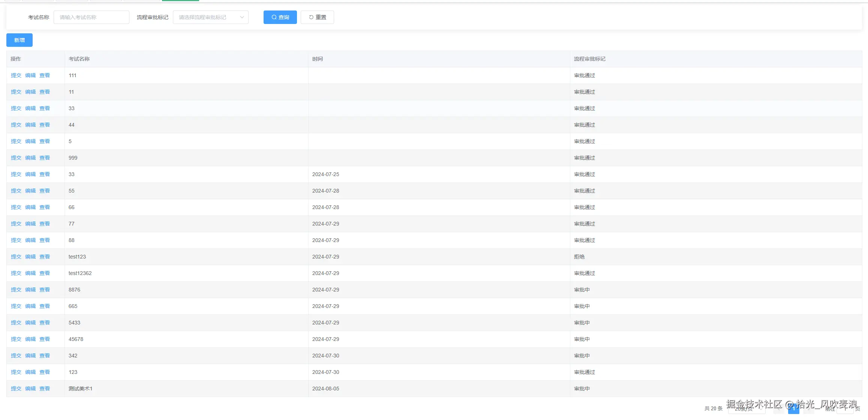Click the jump-to-page number input
The width and height of the screenshot is (868, 420).
(x=845, y=409)
